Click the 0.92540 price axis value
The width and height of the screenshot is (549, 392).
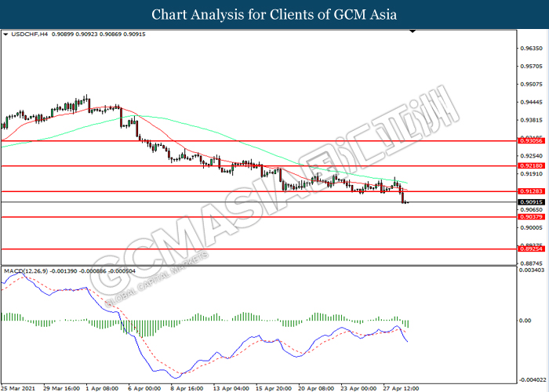click(531, 156)
